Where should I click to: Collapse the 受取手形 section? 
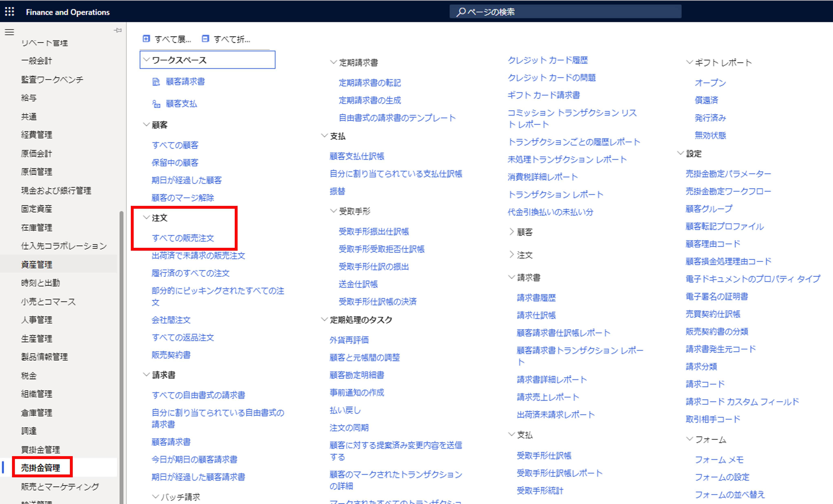pyautogui.click(x=333, y=211)
